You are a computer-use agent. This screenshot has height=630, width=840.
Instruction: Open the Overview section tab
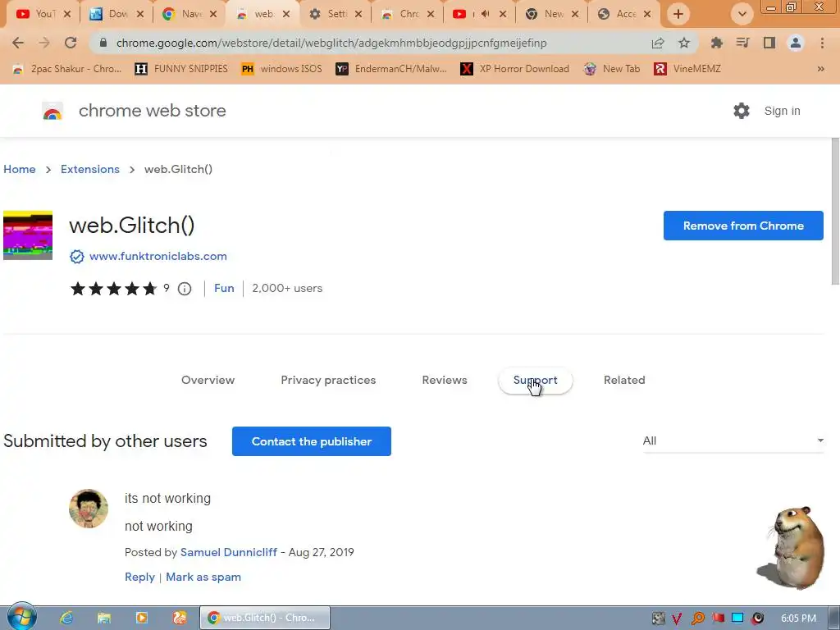[208, 380]
